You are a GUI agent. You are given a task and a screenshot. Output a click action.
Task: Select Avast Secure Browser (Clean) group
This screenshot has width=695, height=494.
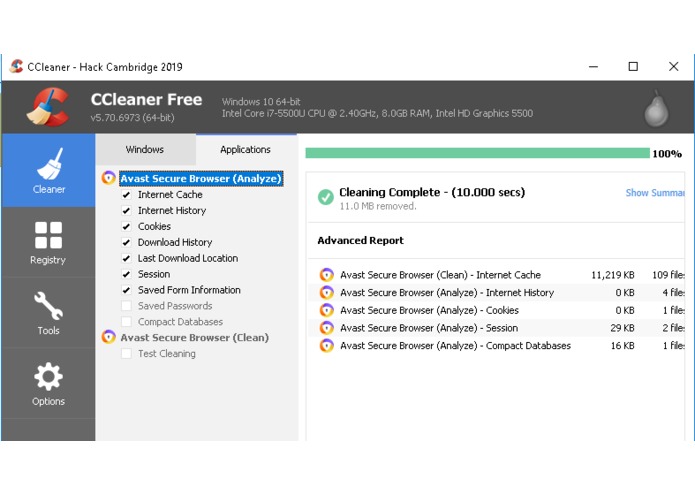point(195,337)
